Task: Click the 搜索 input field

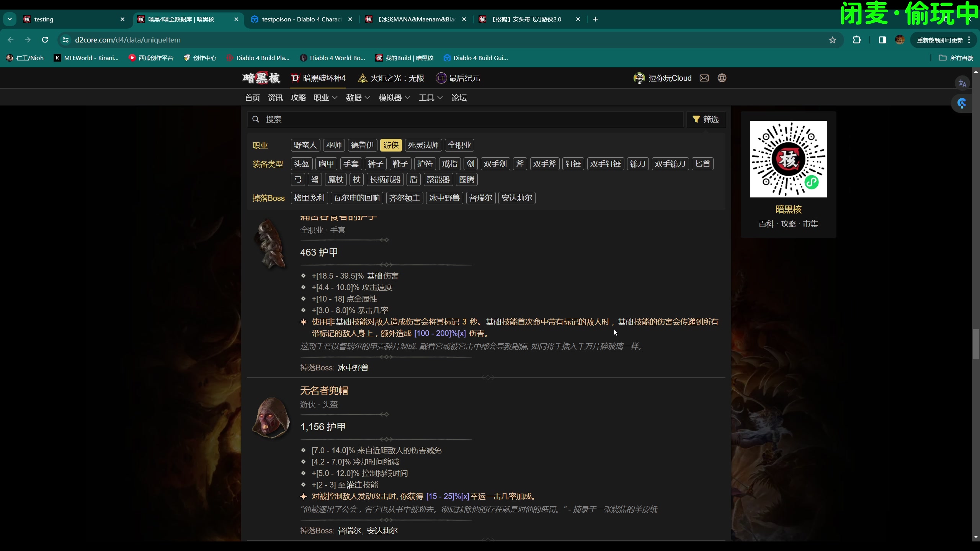Action: coord(465,119)
